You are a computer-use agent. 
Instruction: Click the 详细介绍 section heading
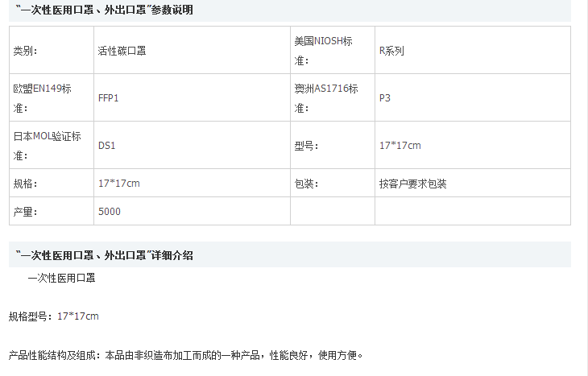coord(104,255)
